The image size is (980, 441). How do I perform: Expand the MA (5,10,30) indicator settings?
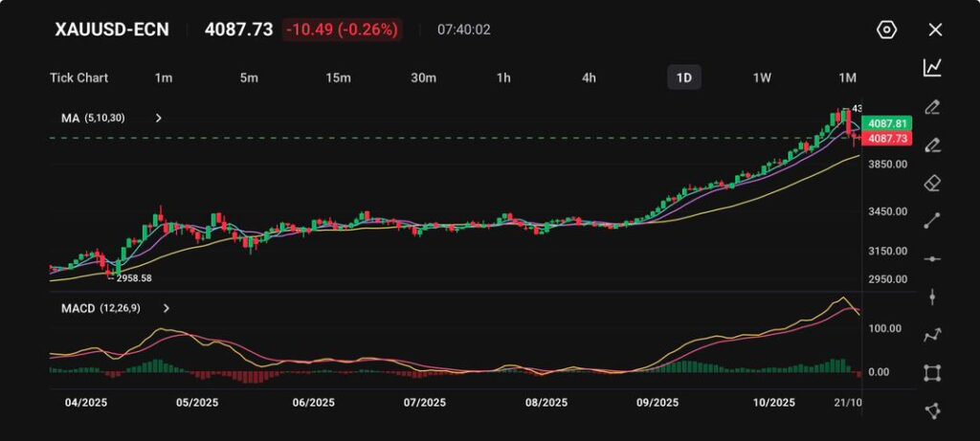[x=159, y=119]
